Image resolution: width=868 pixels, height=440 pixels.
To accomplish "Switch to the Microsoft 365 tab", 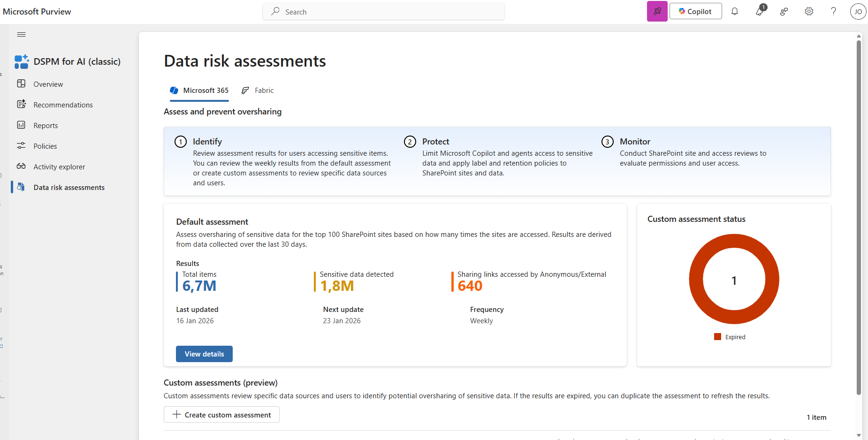I will pyautogui.click(x=199, y=91).
